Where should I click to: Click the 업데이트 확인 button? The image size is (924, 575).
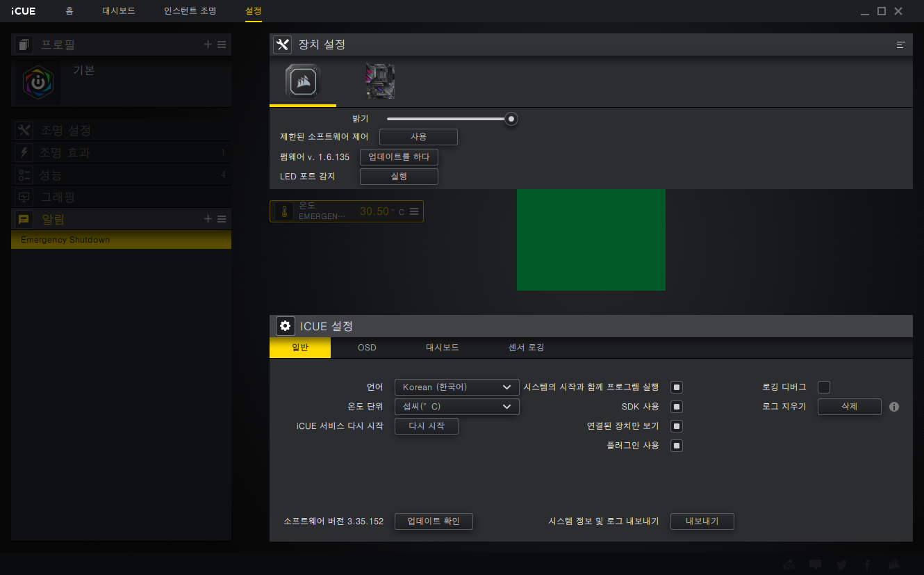[434, 521]
